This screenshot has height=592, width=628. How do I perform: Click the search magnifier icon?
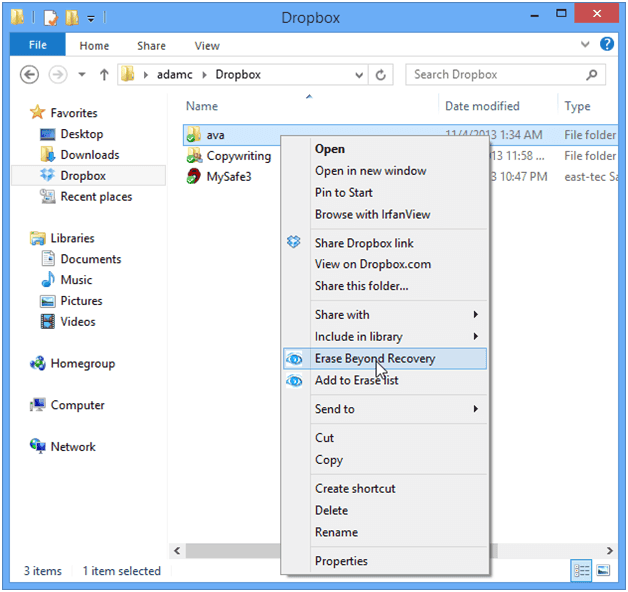coord(592,75)
